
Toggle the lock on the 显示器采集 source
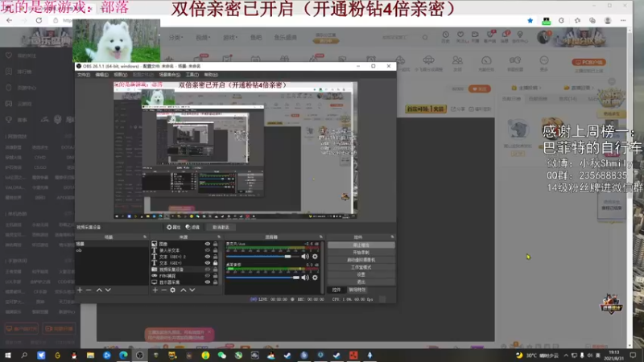(x=215, y=282)
